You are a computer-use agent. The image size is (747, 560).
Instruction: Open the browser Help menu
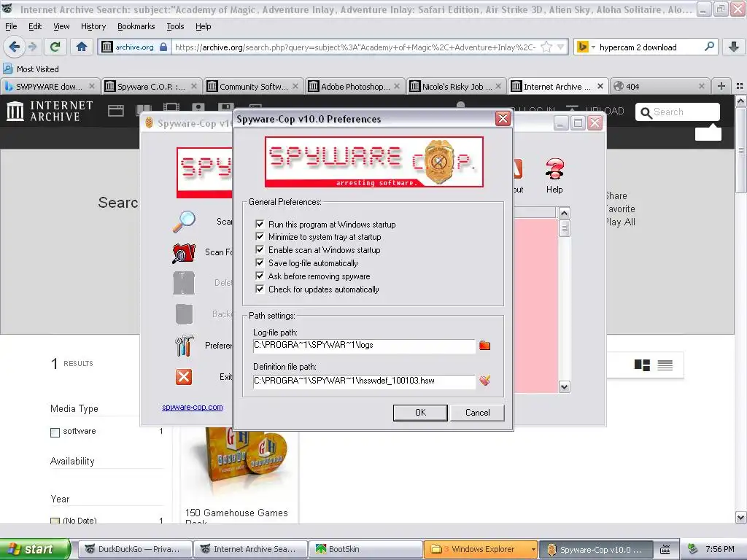coord(203,26)
